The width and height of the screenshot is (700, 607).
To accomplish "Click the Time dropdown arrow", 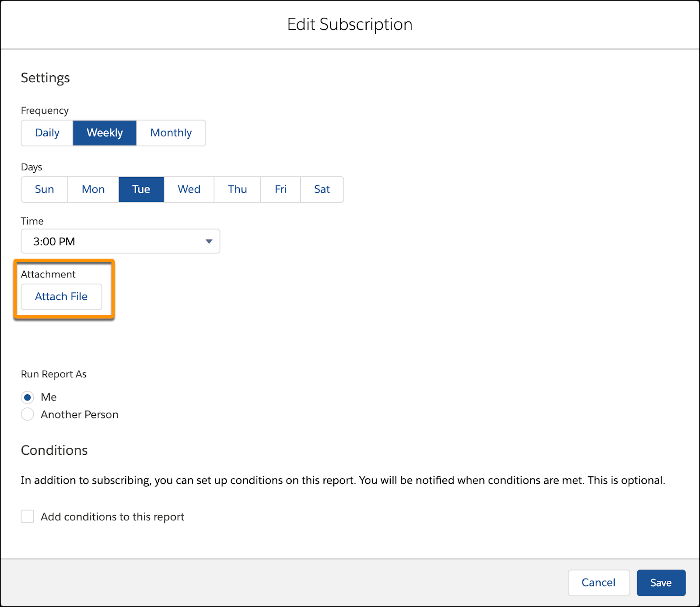I will pyautogui.click(x=209, y=241).
